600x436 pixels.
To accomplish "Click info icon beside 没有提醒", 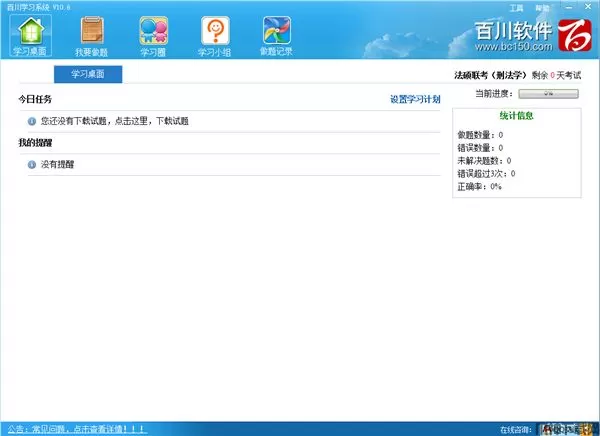I will (32, 164).
